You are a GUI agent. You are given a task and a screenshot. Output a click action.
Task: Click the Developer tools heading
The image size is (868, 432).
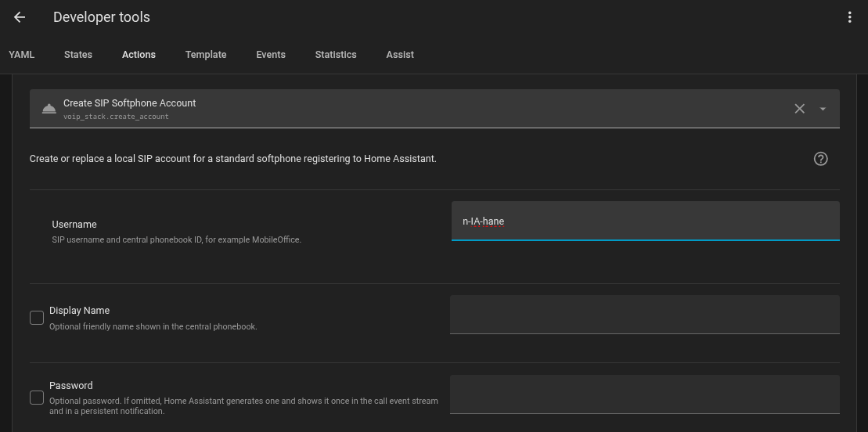(101, 17)
